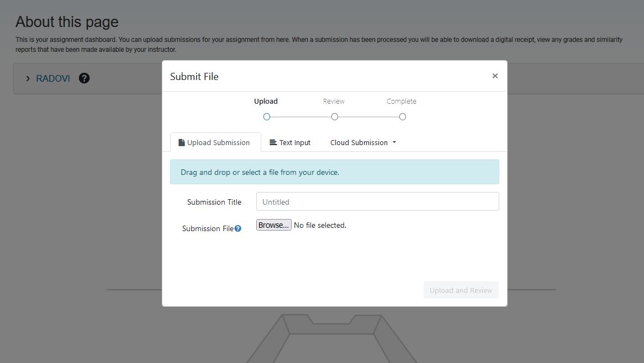This screenshot has height=363, width=644.
Task: Click the black question mark next to RADOVI
Action: [84, 78]
